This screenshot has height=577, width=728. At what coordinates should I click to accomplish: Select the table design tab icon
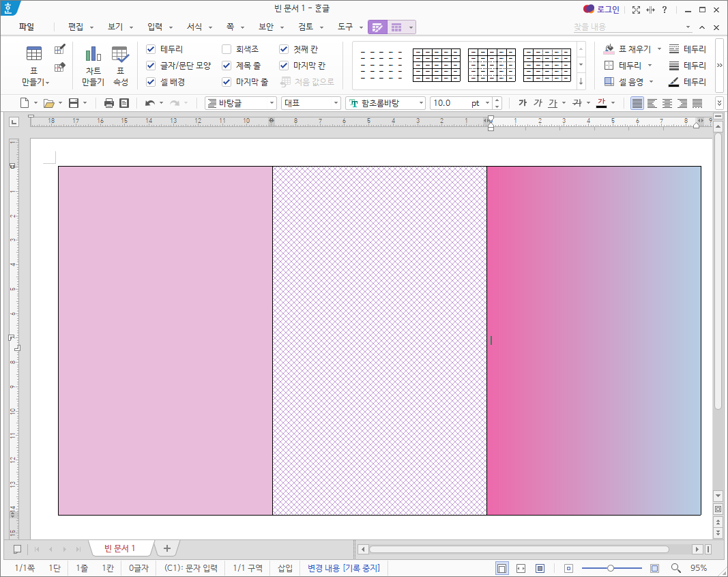[x=377, y=27]
